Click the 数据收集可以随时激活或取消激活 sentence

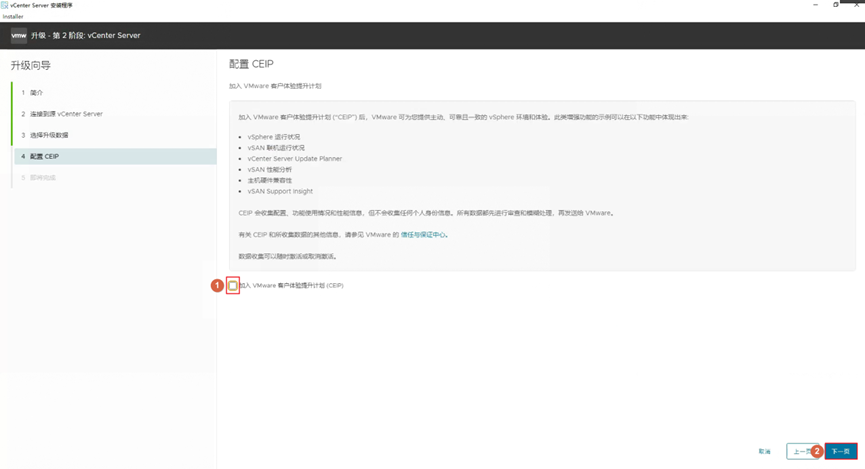287,257
